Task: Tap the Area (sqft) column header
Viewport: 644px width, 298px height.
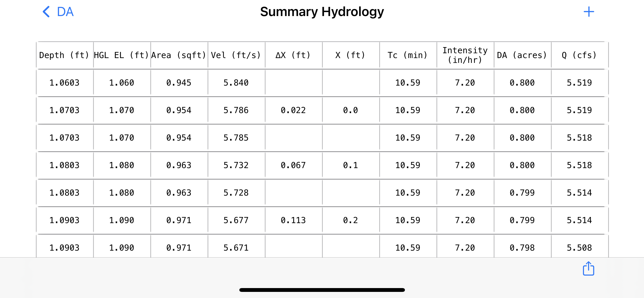Action: tap(179, 55)
